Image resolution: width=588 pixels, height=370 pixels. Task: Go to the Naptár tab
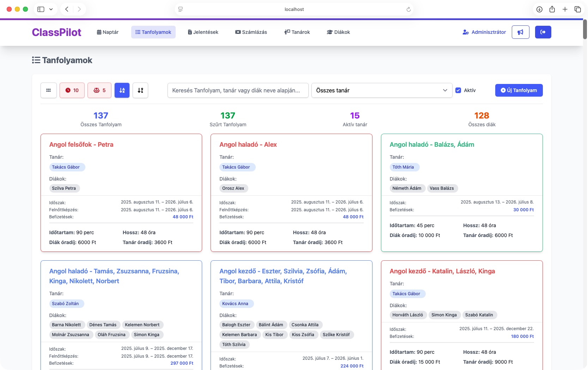[108, 32]
